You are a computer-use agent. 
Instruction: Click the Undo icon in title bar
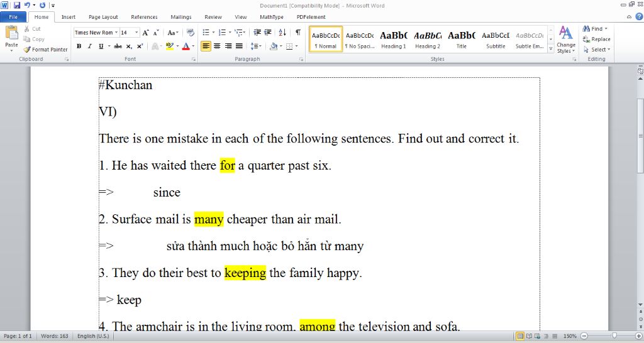pyautogui.click(x=27, y=5)
